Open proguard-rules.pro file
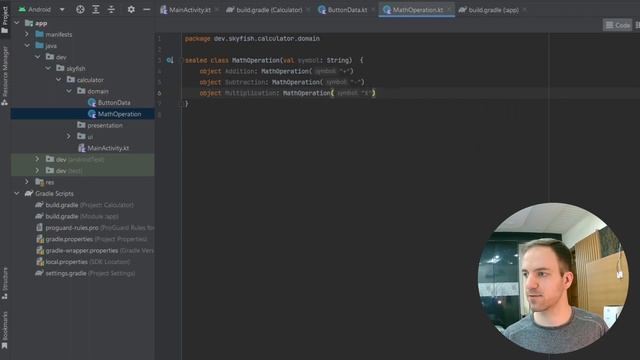Viewport: 640px width, 360px height. click(100, 228)
